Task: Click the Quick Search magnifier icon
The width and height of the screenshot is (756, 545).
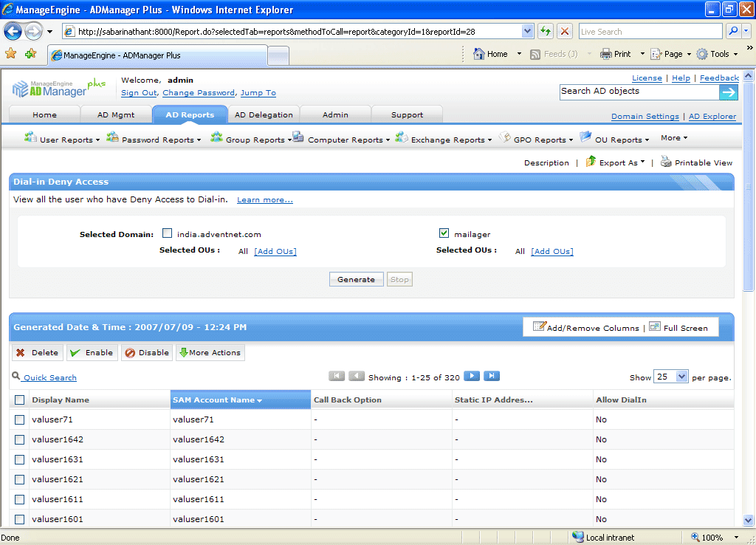Action: [16, 376]
